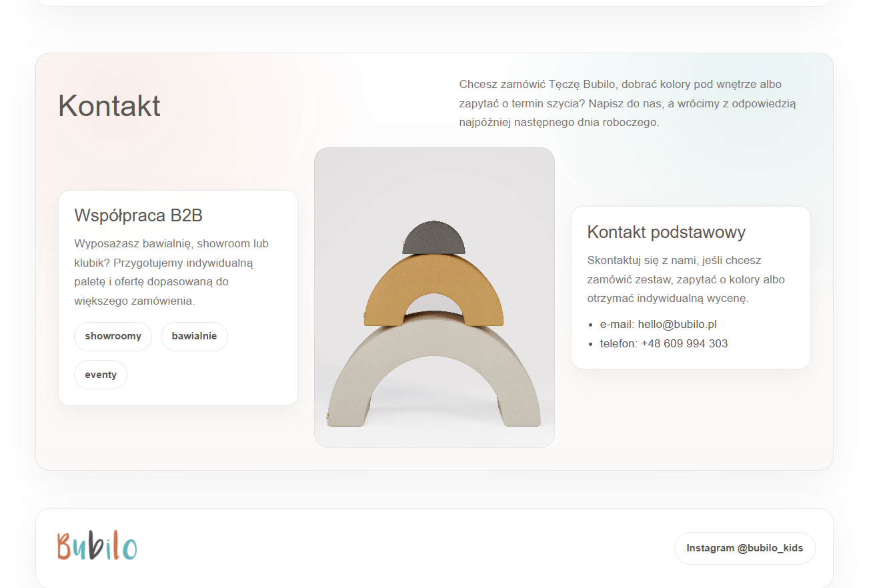Click the Współpraca B2B heading
This screenshot has width=875, height=588.
coord(139,215)
